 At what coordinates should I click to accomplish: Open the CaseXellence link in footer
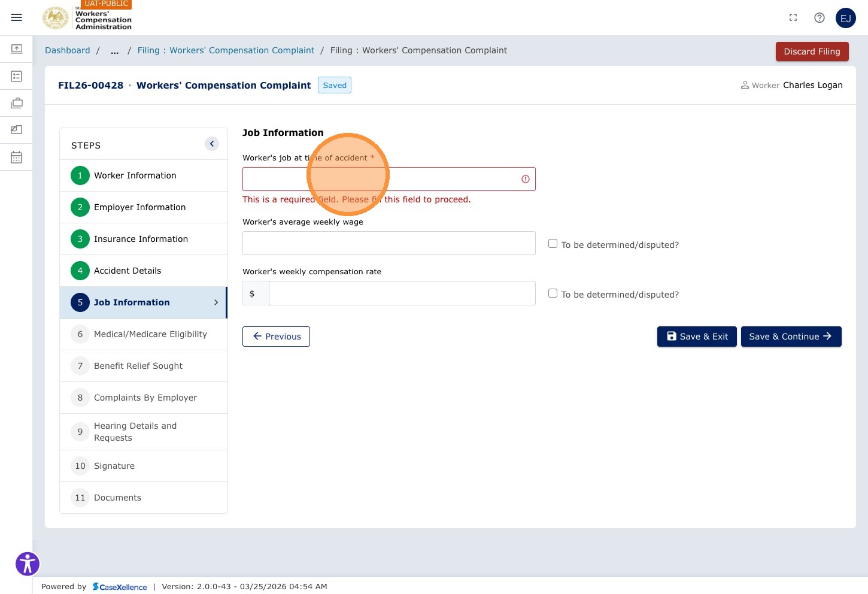120,587
